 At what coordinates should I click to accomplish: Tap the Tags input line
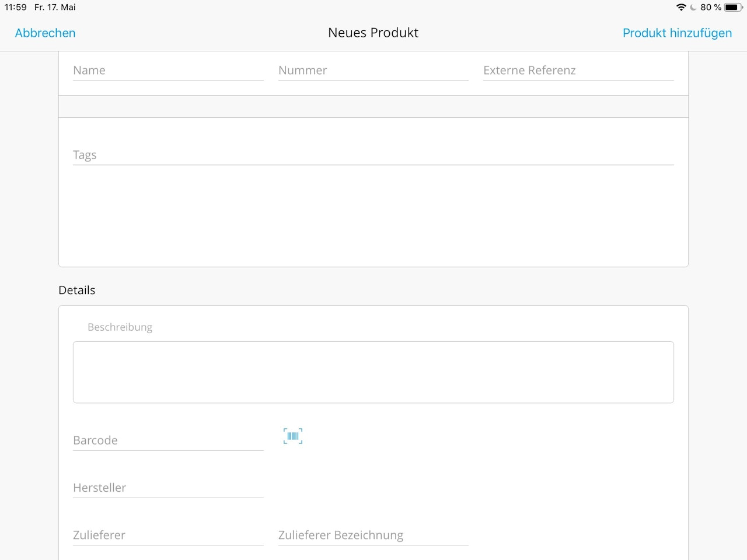[x=373, y=155]
